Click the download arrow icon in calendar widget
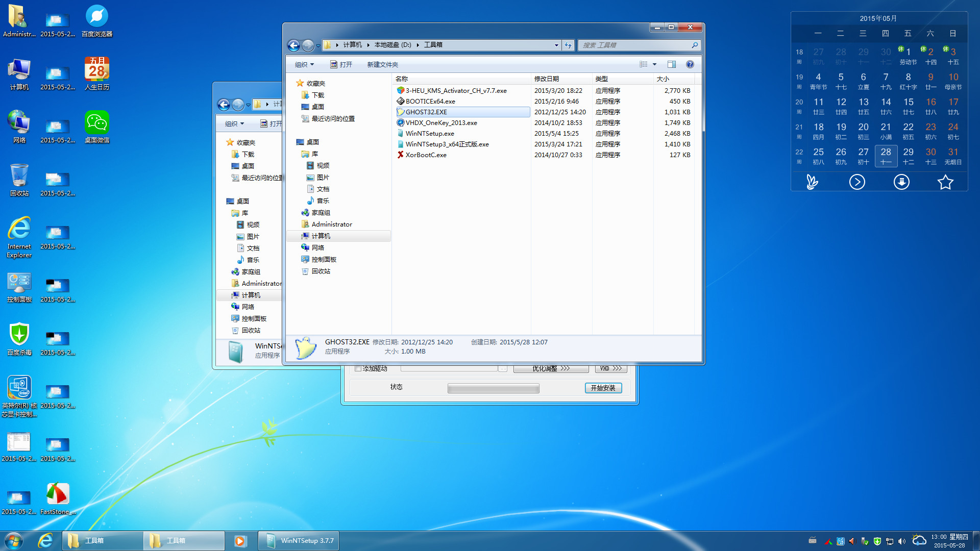This screenshot has height=551, width=980. tap(901, 182)
